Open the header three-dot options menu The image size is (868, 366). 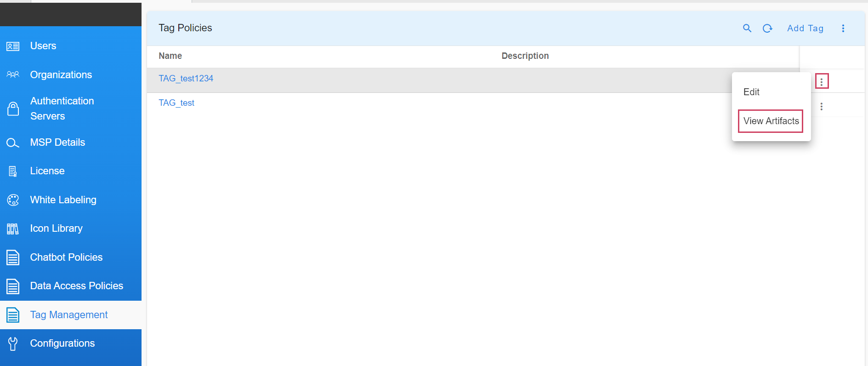pyautogui.click(x=843, y=29)
